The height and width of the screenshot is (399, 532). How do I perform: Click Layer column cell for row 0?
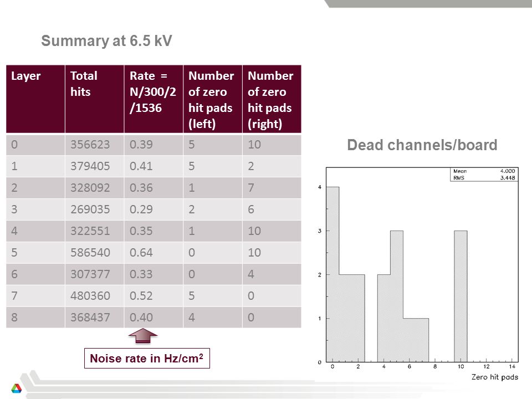click(x=35, y=145)
